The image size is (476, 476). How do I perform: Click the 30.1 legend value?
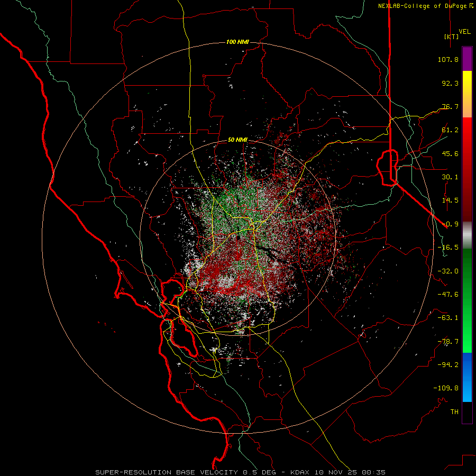(450, 177)
